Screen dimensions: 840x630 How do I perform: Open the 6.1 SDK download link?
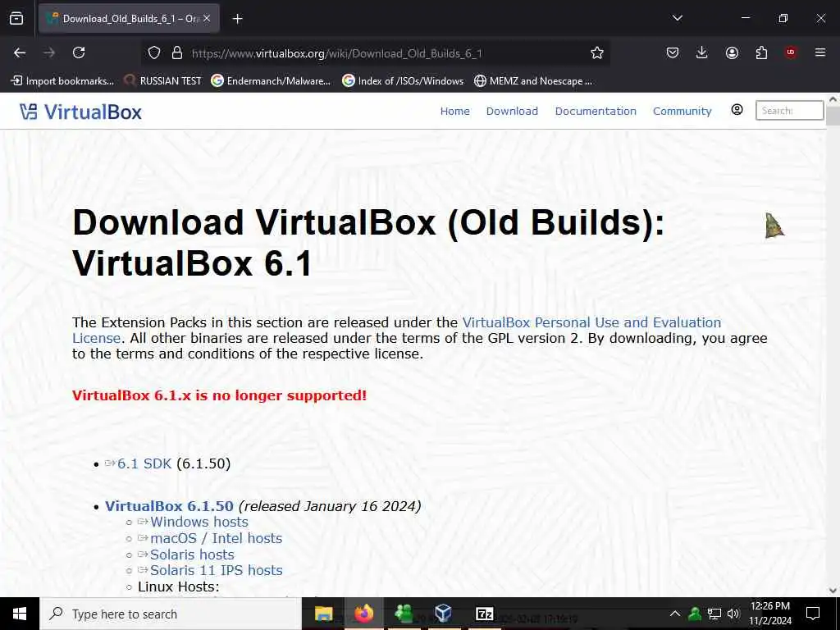point(144,463)
